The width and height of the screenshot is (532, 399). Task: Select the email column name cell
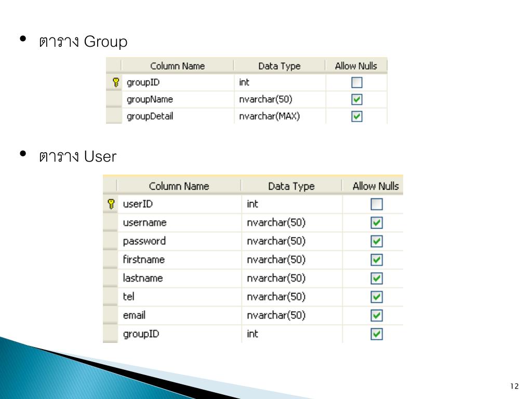coord(179,315)
